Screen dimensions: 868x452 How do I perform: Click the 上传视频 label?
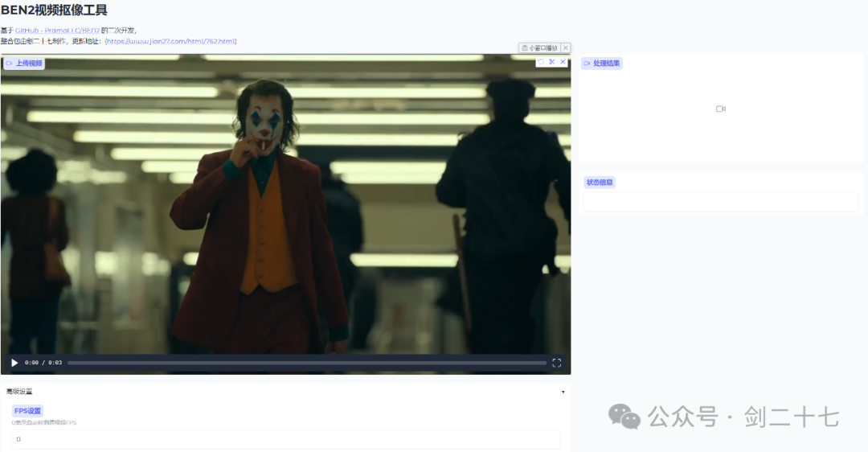24,64
